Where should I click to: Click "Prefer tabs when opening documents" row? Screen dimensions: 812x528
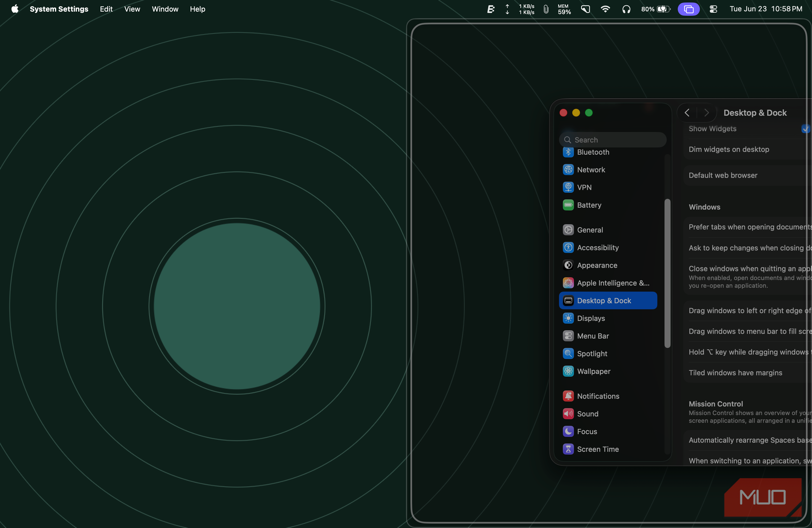(x=748, y=227)
